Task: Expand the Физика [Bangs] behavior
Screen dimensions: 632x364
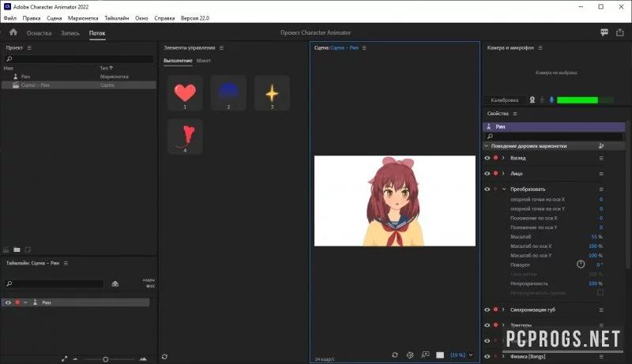Action: click(503, 356)
